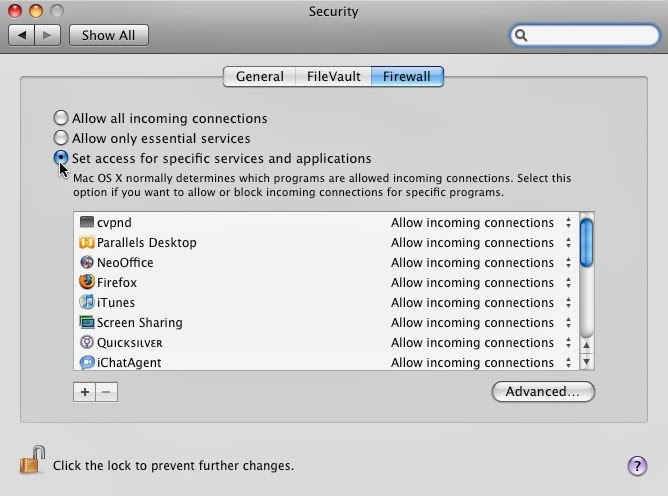
Task: Select Allow all incoming connections
Action: click(62, 118)
